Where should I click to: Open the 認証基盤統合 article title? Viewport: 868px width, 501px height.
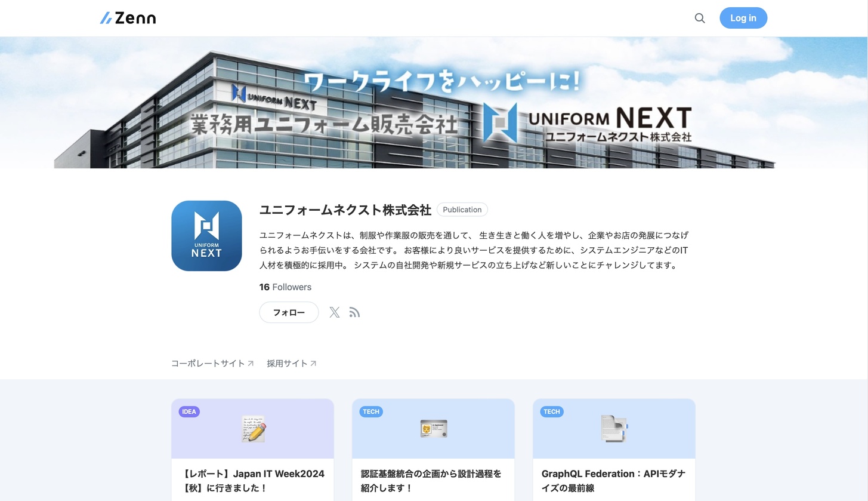tap(431, 481)
